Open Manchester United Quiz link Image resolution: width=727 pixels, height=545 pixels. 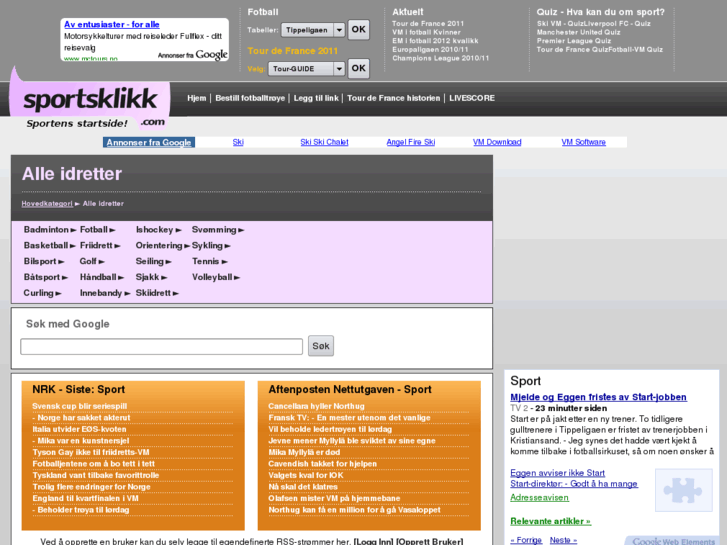(x=579, y=32)
